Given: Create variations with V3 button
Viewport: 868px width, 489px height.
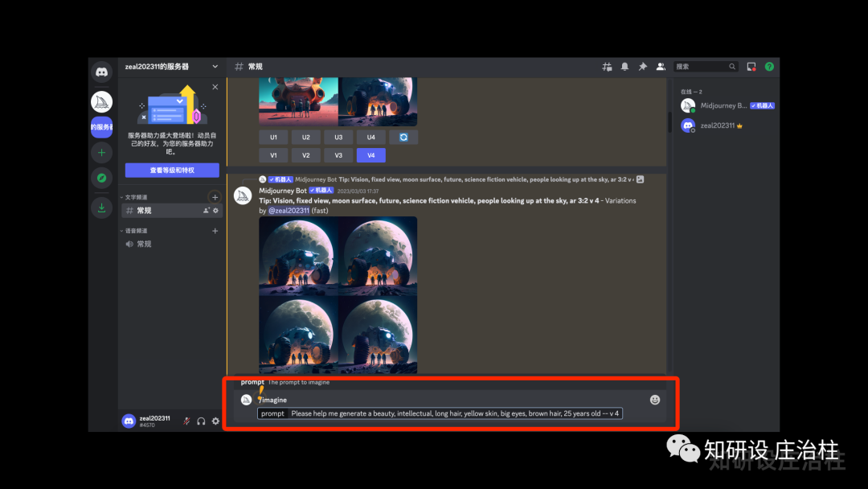Looking at the screenshot, I should [338, 155].
